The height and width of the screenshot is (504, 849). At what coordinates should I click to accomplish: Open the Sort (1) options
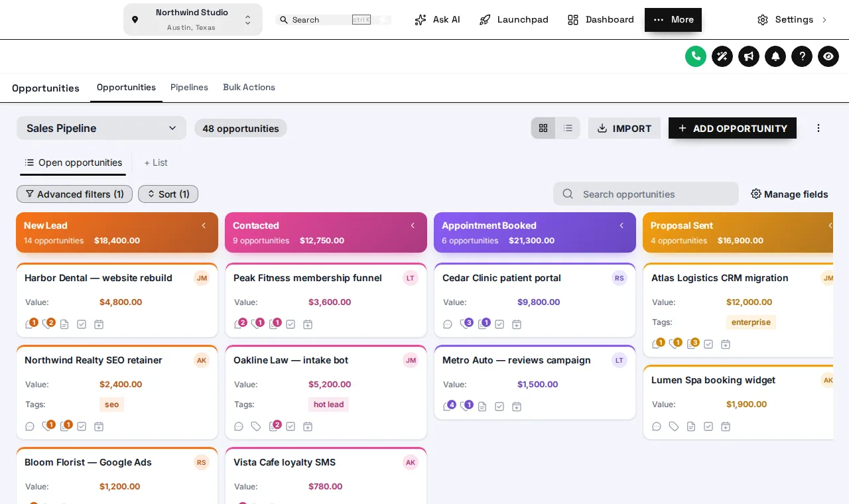pos(168,194)
